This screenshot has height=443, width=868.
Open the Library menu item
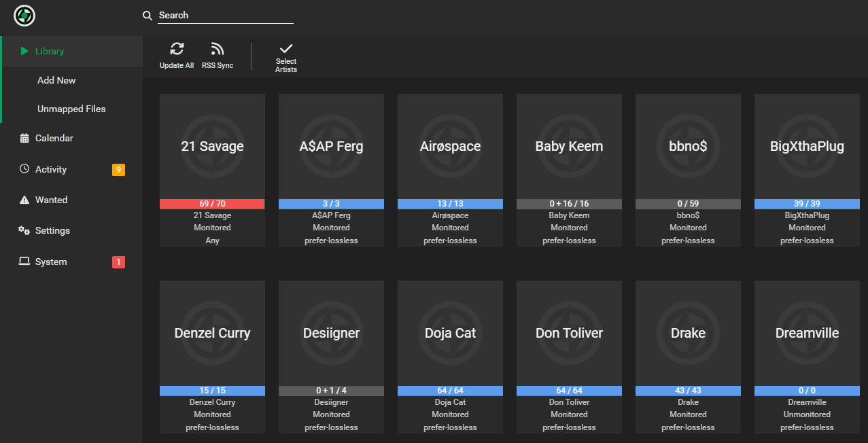click(x=71, y=51)
